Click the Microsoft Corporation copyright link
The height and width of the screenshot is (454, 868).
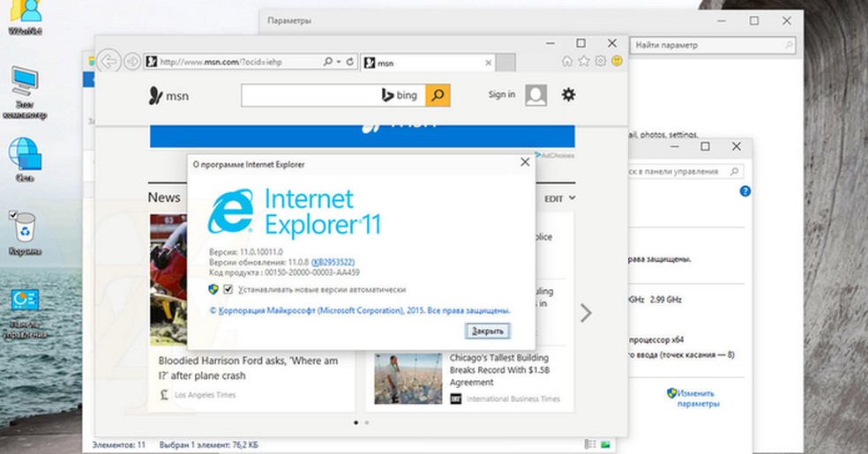[x=360, y=311]
